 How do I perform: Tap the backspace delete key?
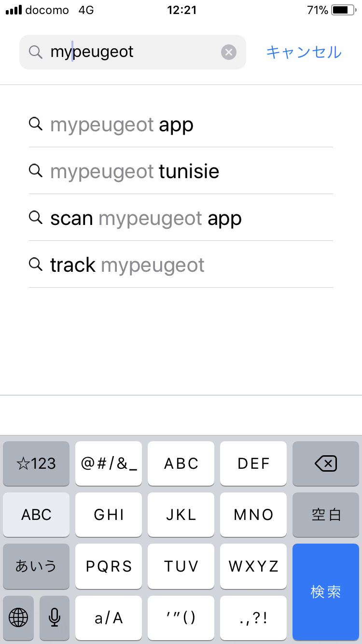pyautogui.click(x=326, y=464)
